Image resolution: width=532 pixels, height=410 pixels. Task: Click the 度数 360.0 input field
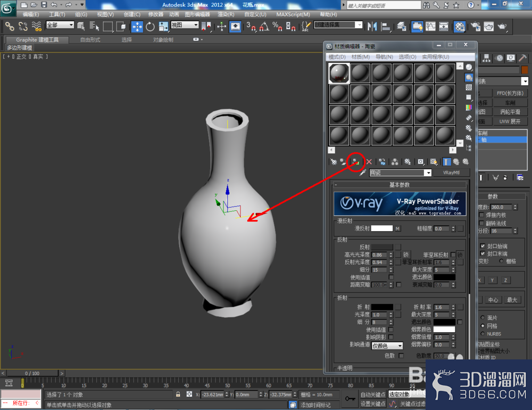(502, 207)
